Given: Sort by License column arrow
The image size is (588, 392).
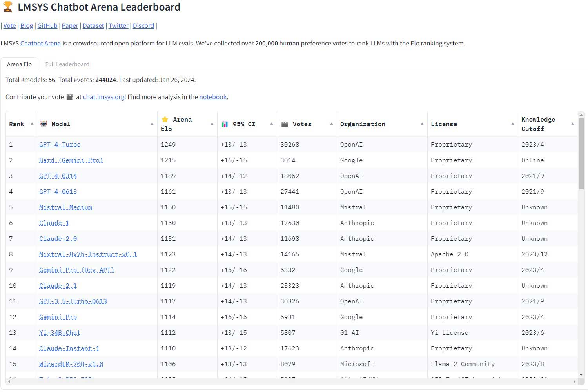Looking at the screenshot, I should 513,124.
